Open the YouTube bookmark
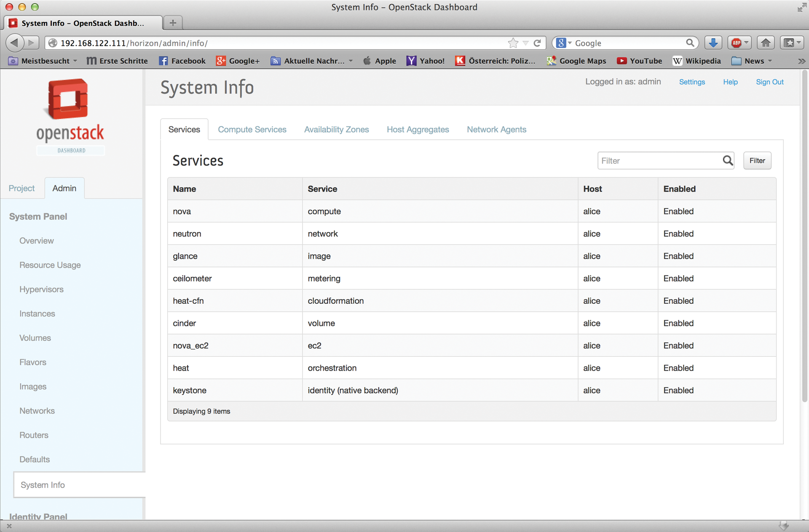Image resolution: width=809 pixels, height=532 pixels. point(639,61)
